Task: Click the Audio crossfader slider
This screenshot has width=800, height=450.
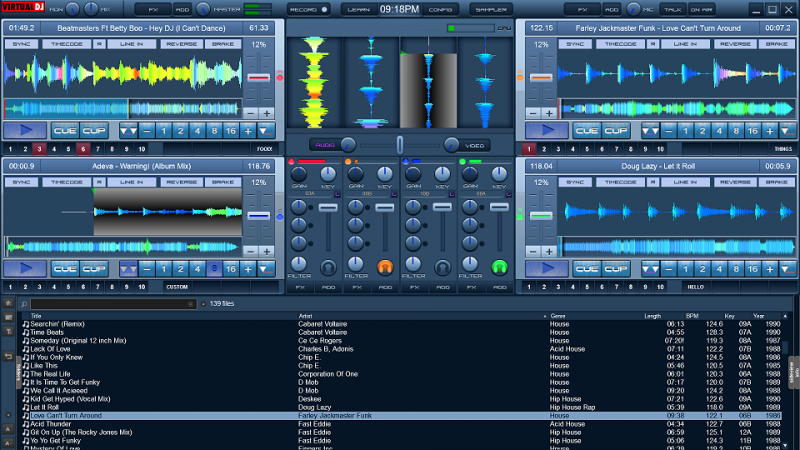Action: click(x=399, y=145)
